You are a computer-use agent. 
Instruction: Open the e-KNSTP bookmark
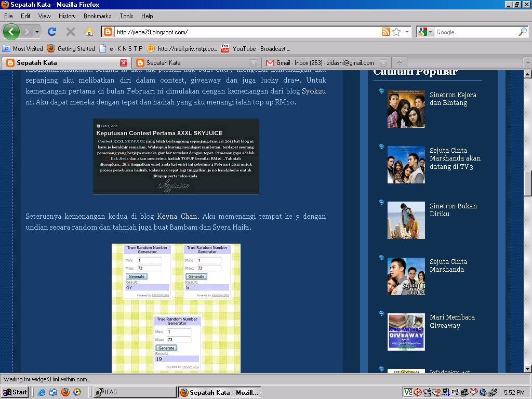click(x=121, y=48)
